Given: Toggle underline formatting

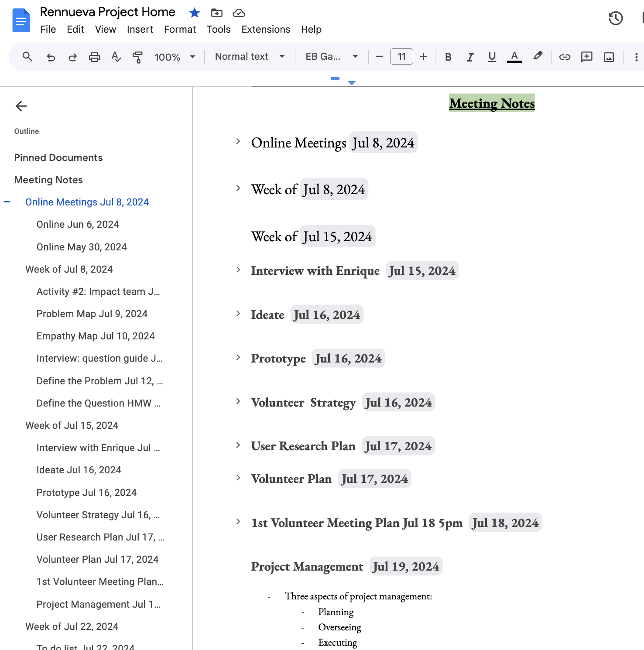Looking at the screenshot, I should pyautogui.click(x=492, y=57).
